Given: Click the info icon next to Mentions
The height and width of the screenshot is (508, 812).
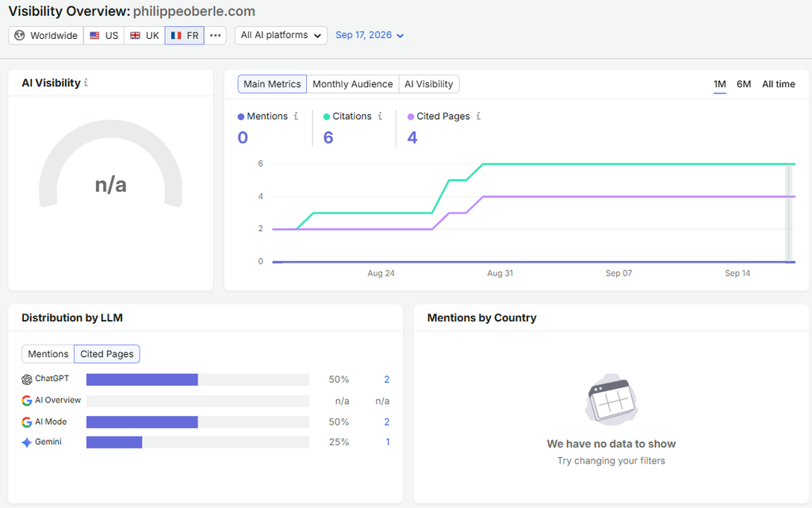Looking at the screenshot, I should [x=297, y=116].
